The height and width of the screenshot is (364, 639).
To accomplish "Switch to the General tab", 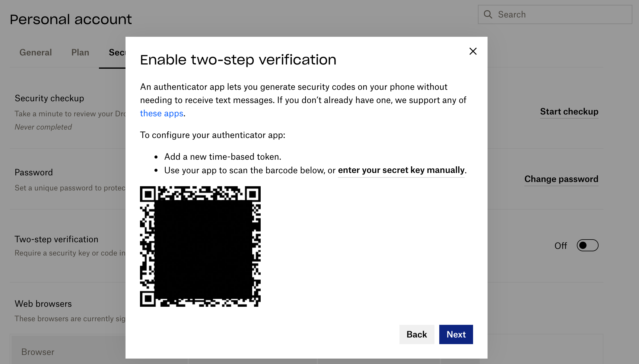I will (x=36, y=52).
